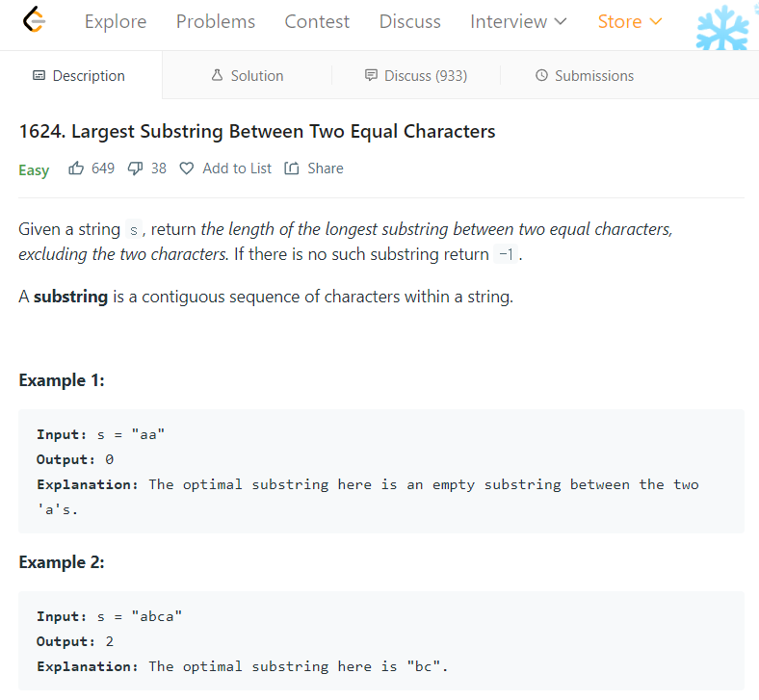This screenshot has height=700, width=759.
Task: Open the Discuss (933) tab
Action: pos(416,75)
